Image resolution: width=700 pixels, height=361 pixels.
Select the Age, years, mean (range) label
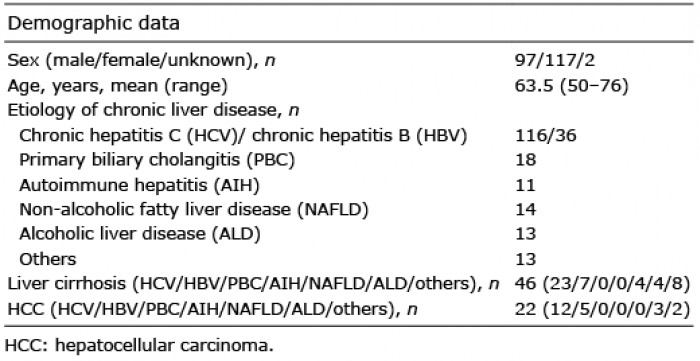pyautogui.click(x=117, y=86)
